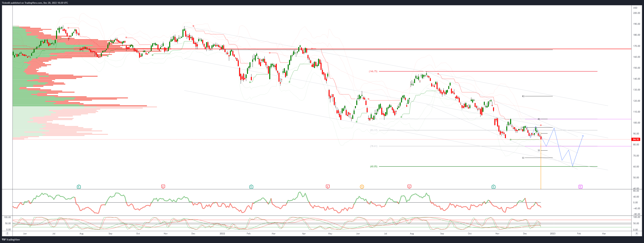This screenshot has height=243, width=644.
Task: Click the 70.00 price axis label
Action: point(636,156)
